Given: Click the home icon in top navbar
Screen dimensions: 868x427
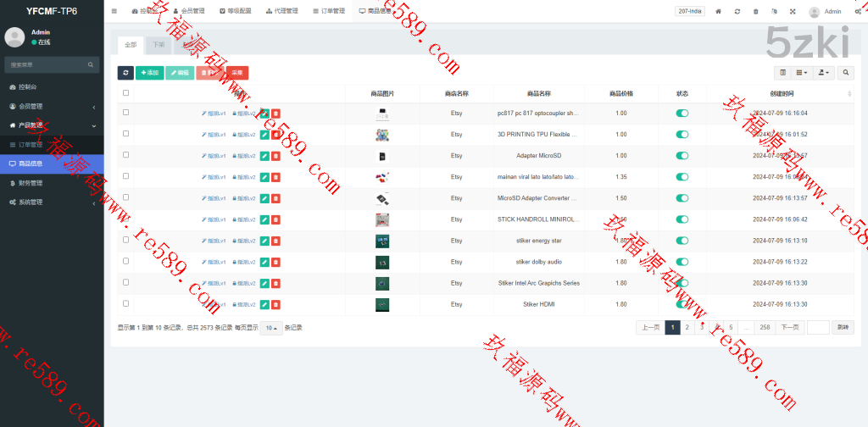Looking at the screenshot, I should point(719,12).
